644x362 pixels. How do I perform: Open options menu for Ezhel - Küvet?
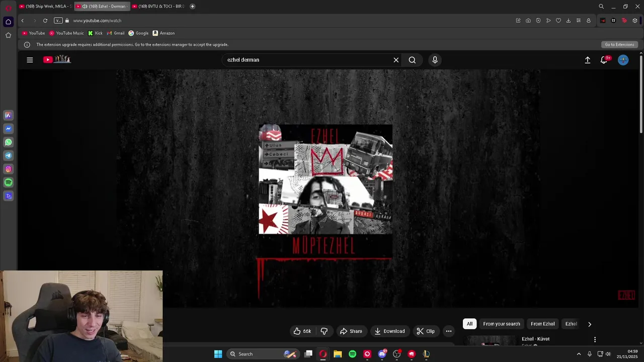coord(595,340)
